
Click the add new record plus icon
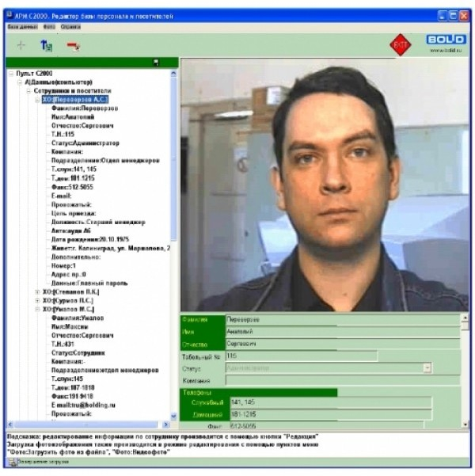(21, 46)
